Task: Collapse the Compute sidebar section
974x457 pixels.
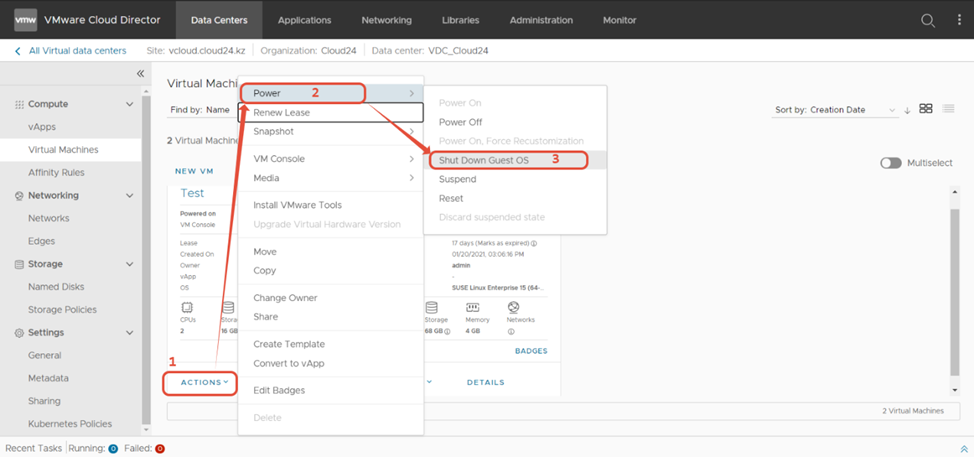Action: (x=130, y=104)
